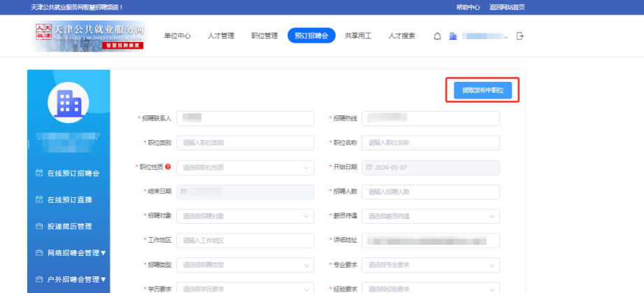The height and width of the screenshot is (293, 644).
Task: Go to 职位管理 tab
Action: (x=264, y=36)
